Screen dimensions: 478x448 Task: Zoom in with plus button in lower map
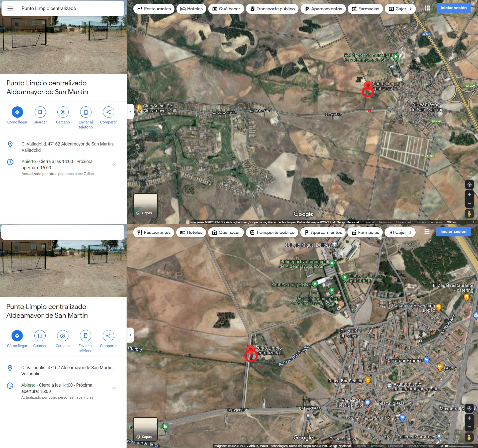point(469,418)
